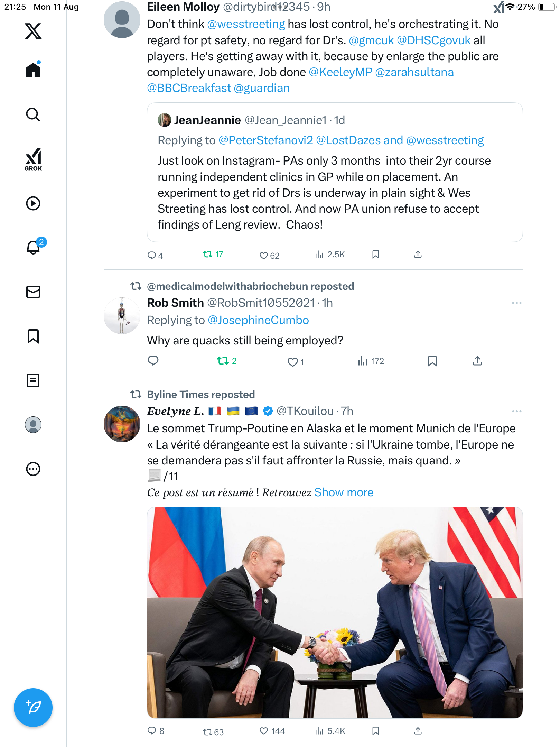
Task: Open the @JosephineCumbo mention link
Action: [x=258, y=320]
